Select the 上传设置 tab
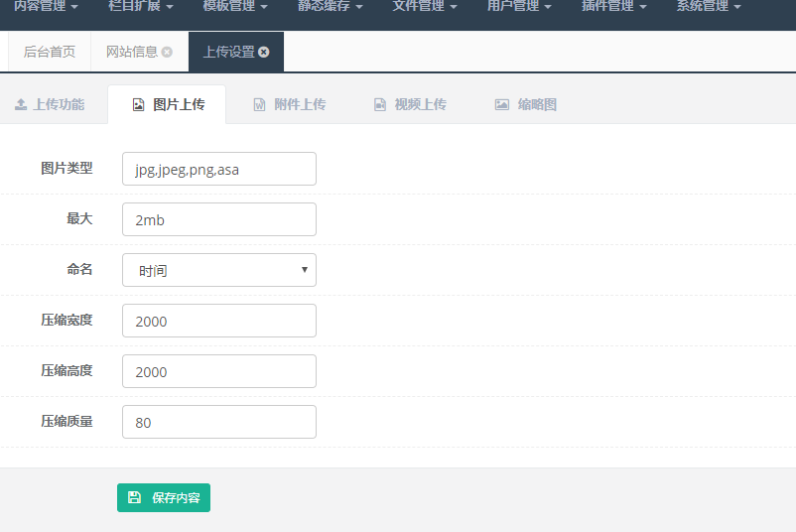Viewport: 796px width, 532px height. (229, 52)
